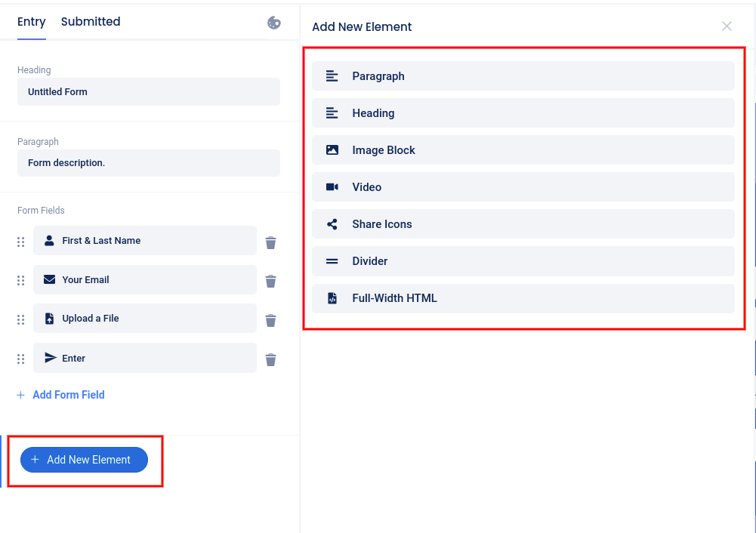756x533 pixels.
Task: Add a Share Icons element
Action: [523, 224]
